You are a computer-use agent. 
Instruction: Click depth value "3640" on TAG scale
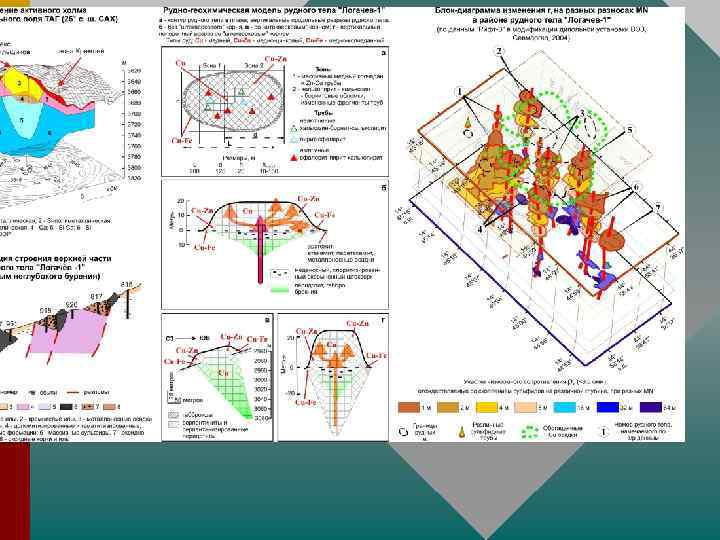pos(134,81)
